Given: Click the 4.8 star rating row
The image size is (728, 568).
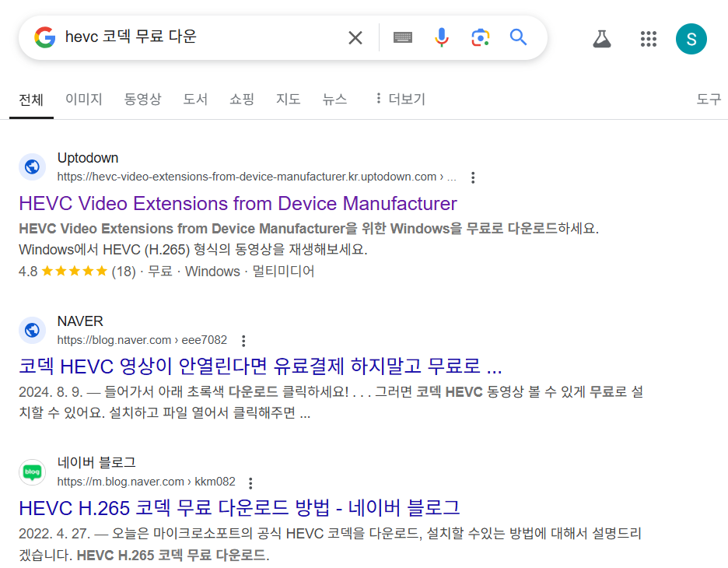Looking at the screenshot, I should click(166, 272).
